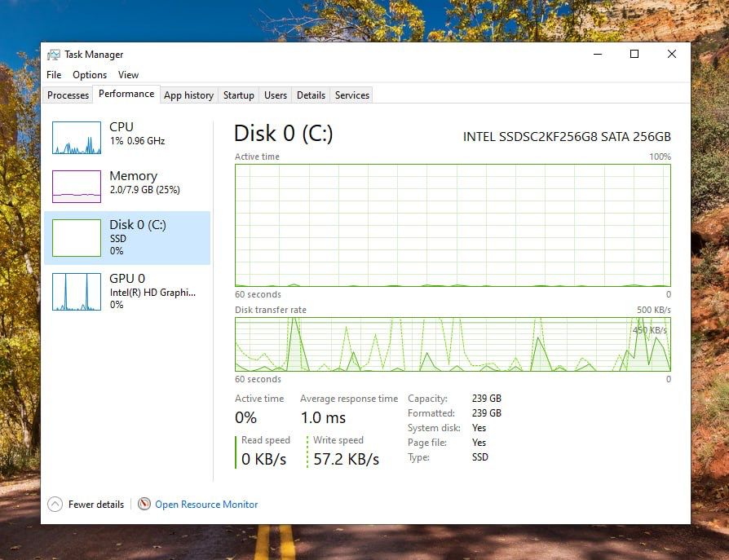Click the Fewer details label
The image size is (729, 560).
(x=96, y=505)
